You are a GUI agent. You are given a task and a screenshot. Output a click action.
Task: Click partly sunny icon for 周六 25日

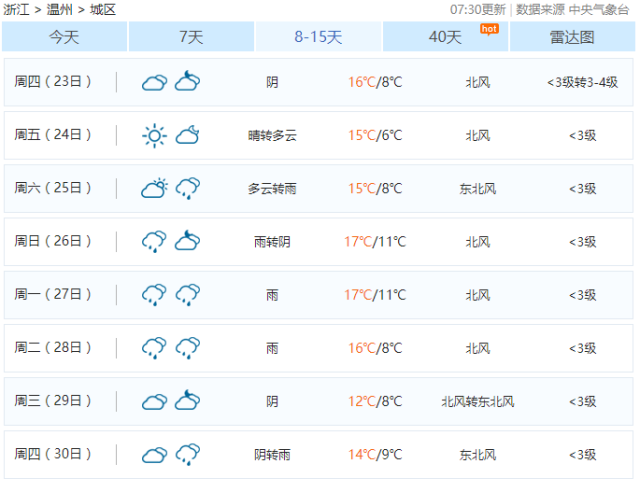(x=154, y=188)
